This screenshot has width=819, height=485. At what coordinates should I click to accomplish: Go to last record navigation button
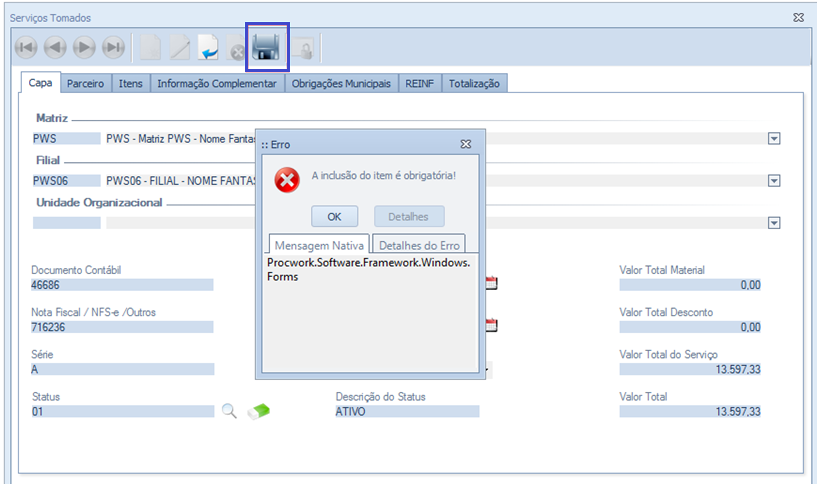pos(113,48)
